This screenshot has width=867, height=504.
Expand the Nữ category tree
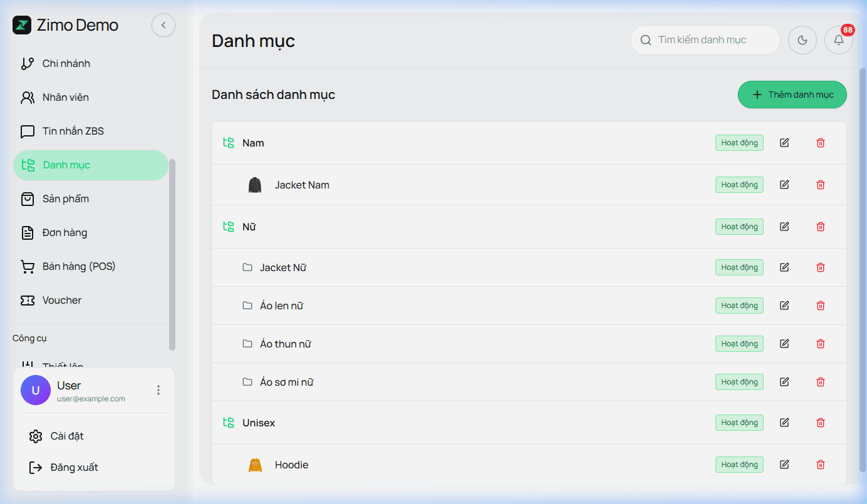click(x=229, y=227)
